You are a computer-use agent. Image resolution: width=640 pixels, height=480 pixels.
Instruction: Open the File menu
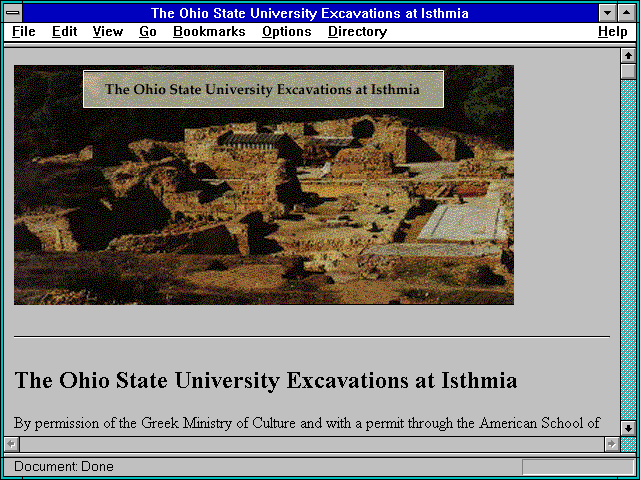(24, 32)
